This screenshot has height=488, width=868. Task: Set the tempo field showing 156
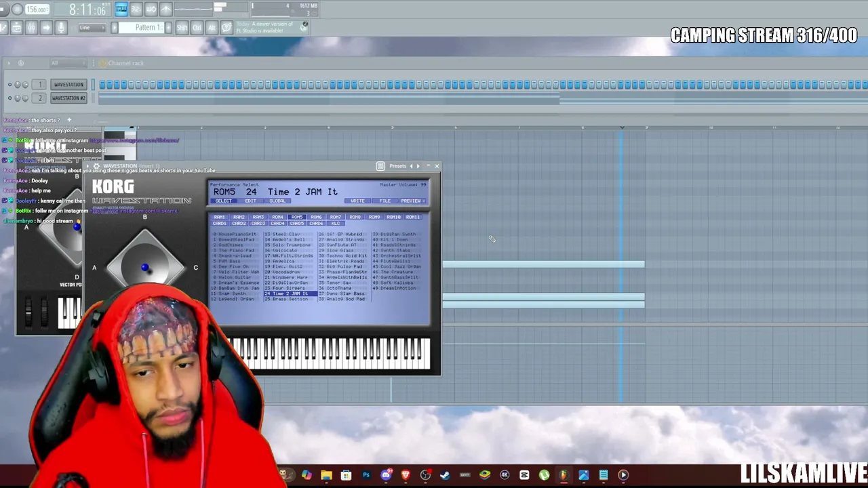pos(37,9)
